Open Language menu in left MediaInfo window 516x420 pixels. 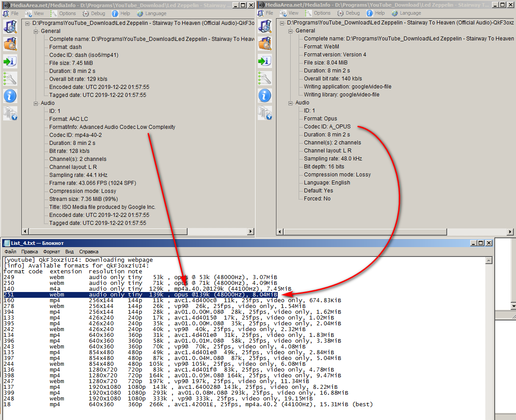152,13
